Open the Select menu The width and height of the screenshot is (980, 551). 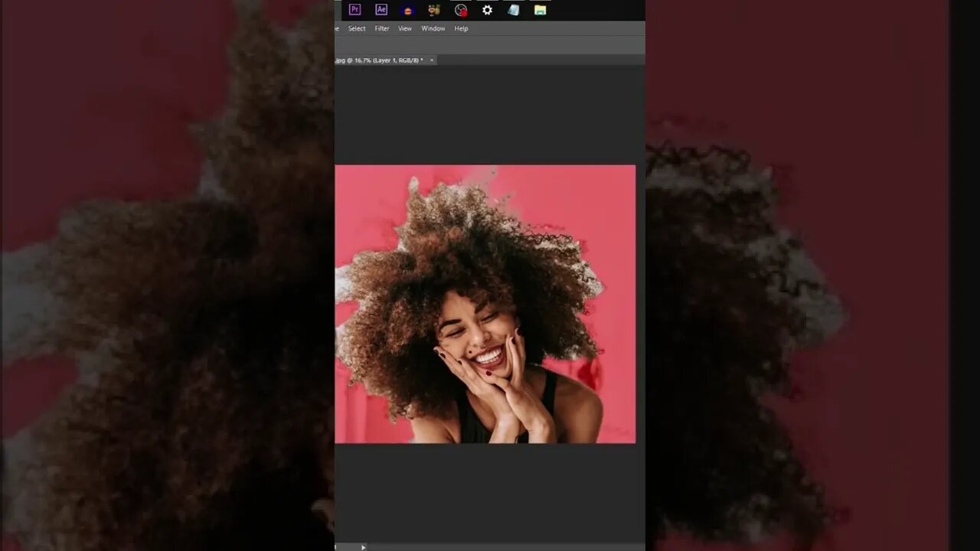pyautogui.click(x=357, y=28)
